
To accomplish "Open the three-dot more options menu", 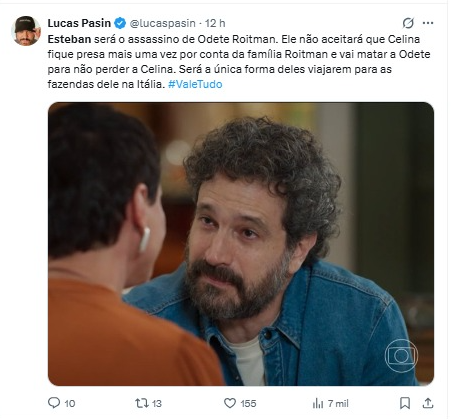I will coord(428,23).
